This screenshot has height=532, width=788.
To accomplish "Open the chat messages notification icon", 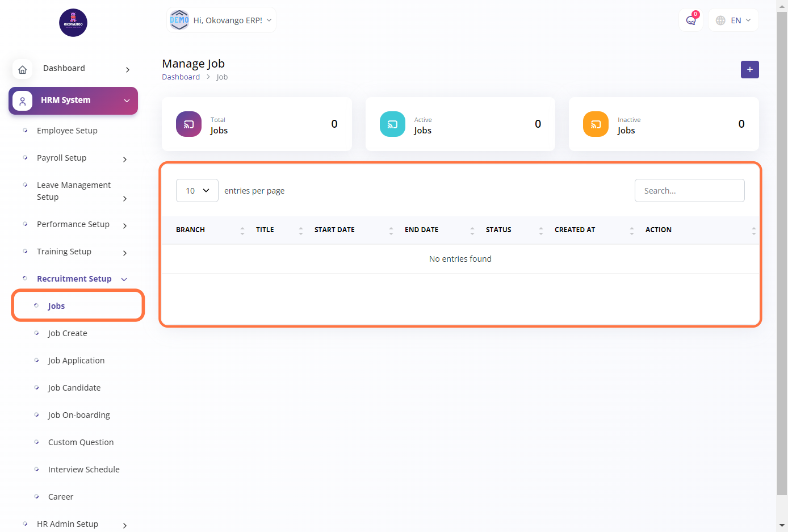I will pos(690,20).
